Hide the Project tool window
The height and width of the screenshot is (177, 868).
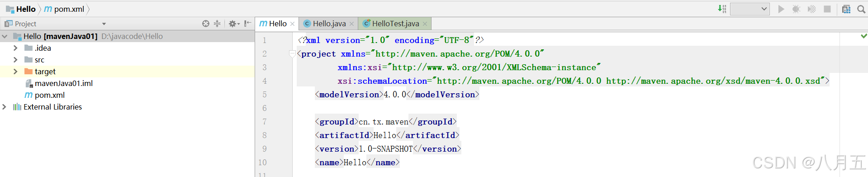[x=247, y=24]
